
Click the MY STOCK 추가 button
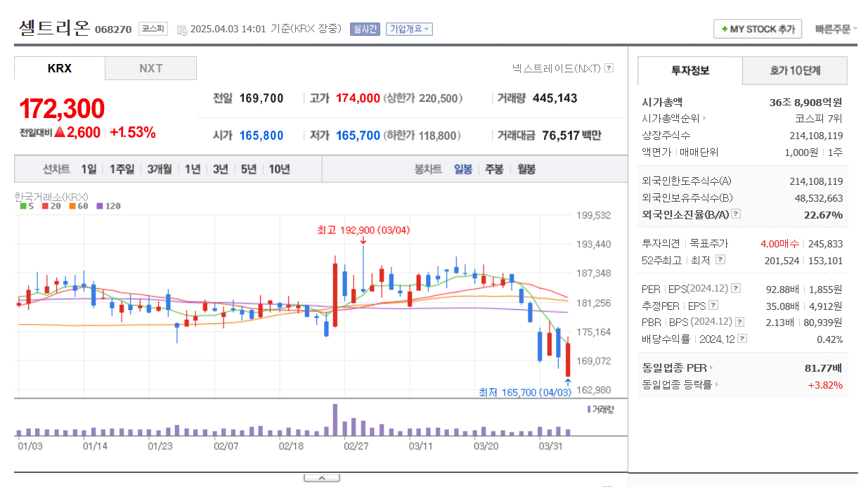[x=758, y=30]
